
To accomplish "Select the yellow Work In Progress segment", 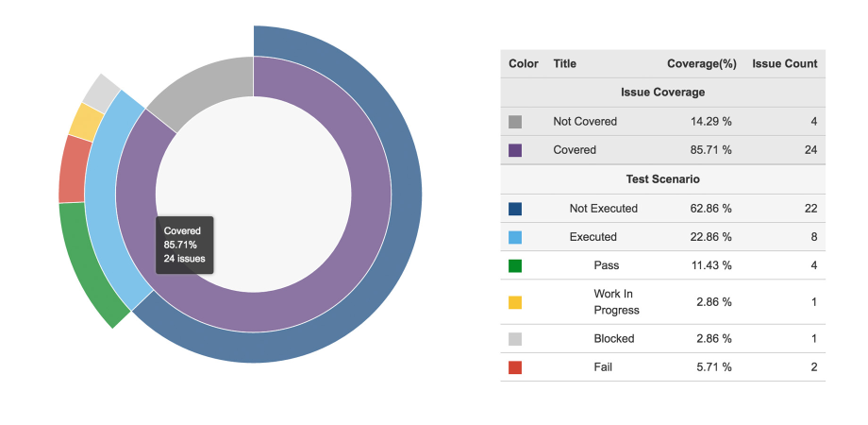I will 87,122.
